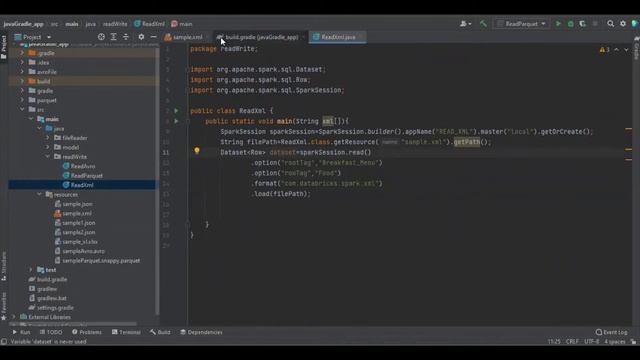The image size is (640, 360).
Task: Click the UTF-8 encoding indicator
Action: [591, 342]
